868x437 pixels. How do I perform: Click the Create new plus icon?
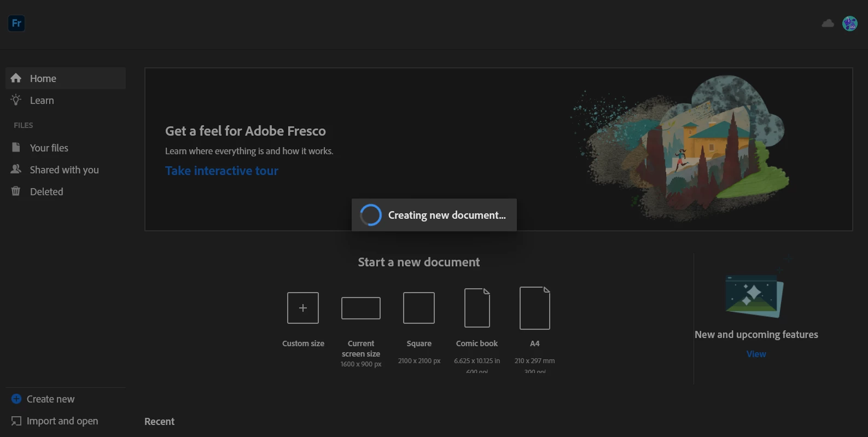[16, 399]
